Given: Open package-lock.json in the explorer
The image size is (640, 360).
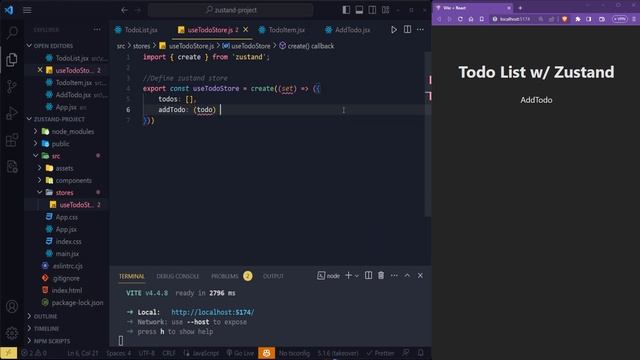Looking at the screenshot, I should click(77, 302).
